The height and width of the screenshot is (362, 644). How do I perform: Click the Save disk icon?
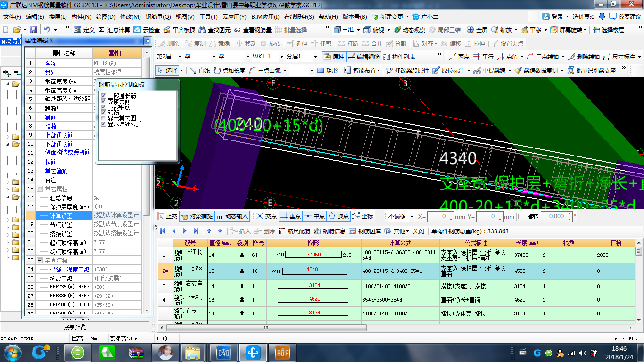click(x=33, y=30)
